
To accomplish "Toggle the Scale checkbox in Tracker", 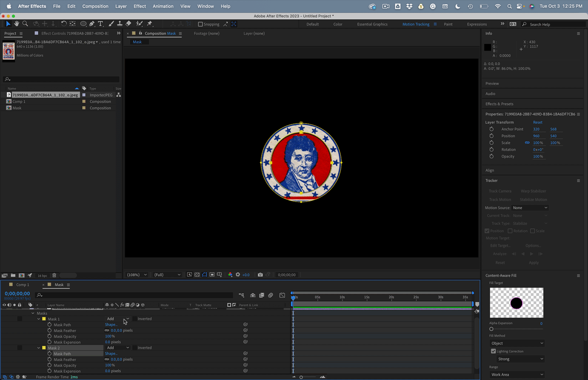I will pos(533,231).
